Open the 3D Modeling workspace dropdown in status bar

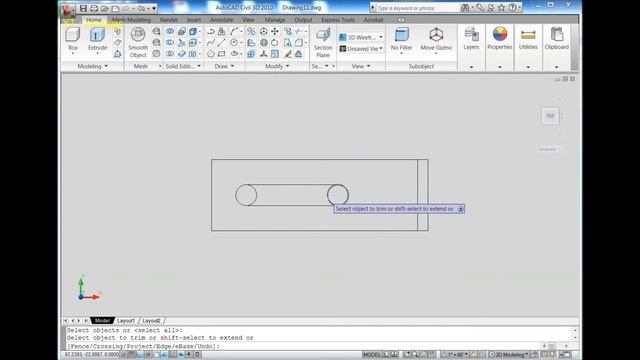pyautogui.click(x=509, y=355)
